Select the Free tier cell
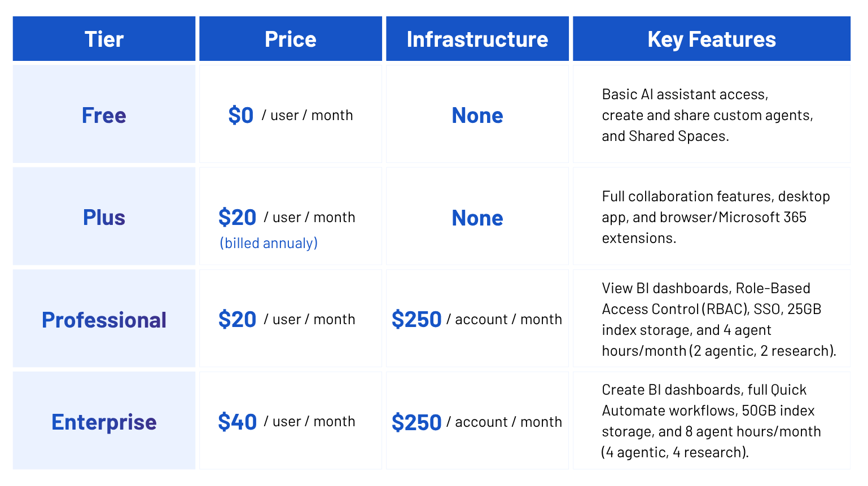Image resolution: width=868 pixels, height=486 pixels. coord(104,114)
